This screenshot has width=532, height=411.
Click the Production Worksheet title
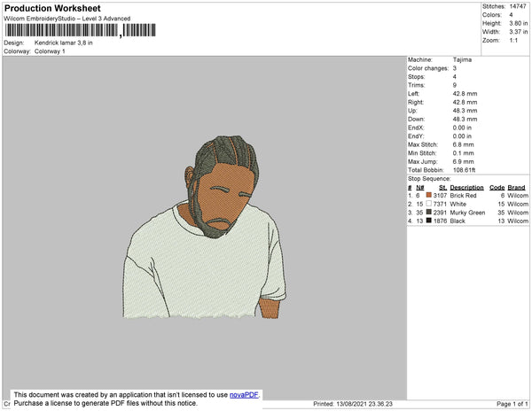click(52, 9)
